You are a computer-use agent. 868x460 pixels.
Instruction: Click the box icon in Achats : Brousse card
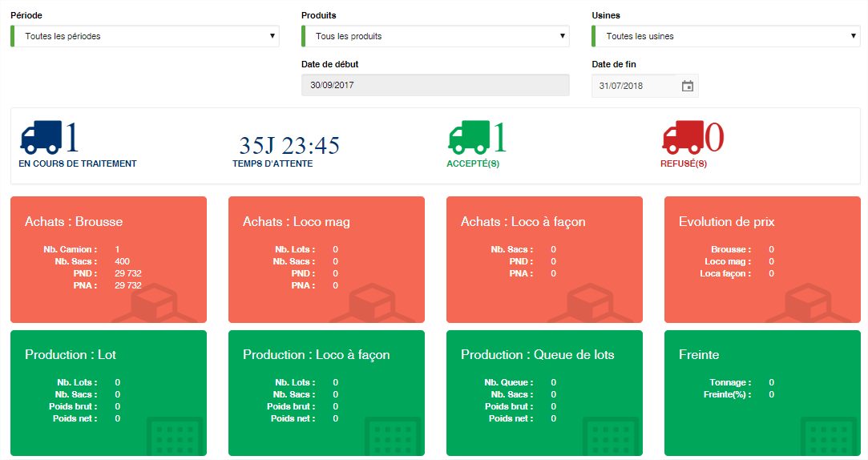click(155, 303)
